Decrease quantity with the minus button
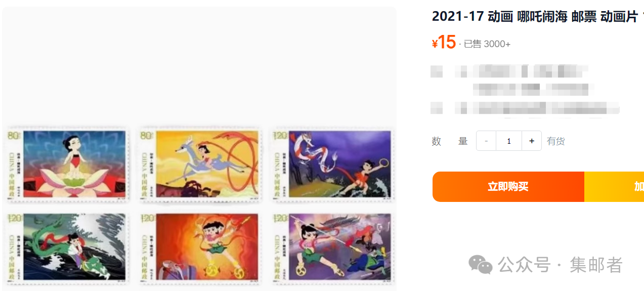 pos(486,141)
